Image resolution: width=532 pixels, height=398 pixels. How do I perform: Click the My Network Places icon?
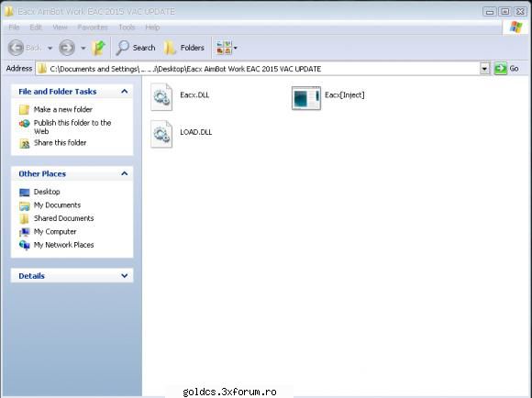[25, 245]
